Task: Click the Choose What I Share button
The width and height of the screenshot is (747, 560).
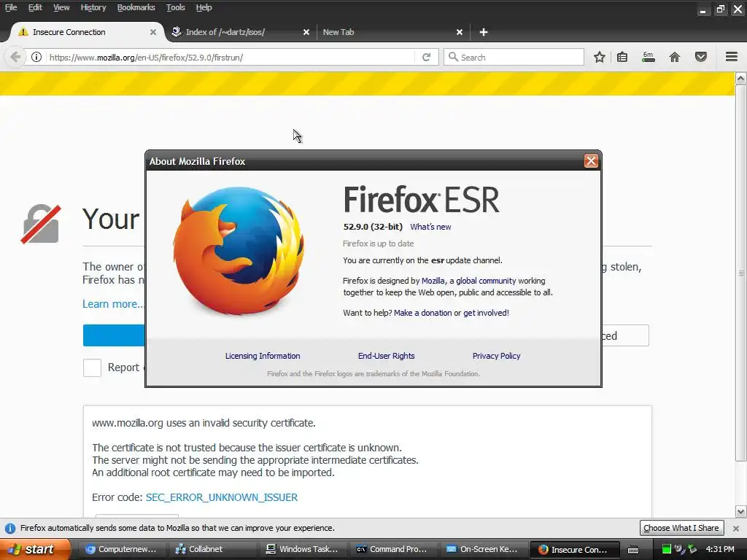Action: (681, 528)
